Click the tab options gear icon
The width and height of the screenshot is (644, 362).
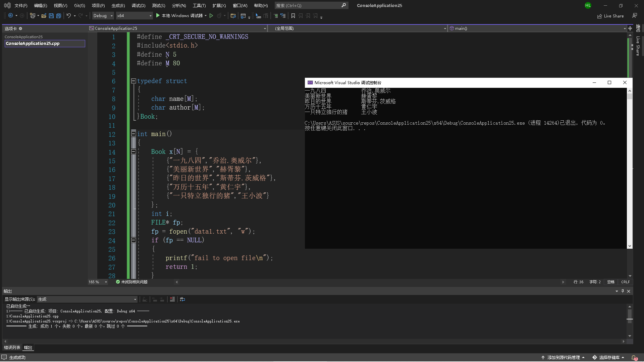pyautogui.click(x=20, y=28)
